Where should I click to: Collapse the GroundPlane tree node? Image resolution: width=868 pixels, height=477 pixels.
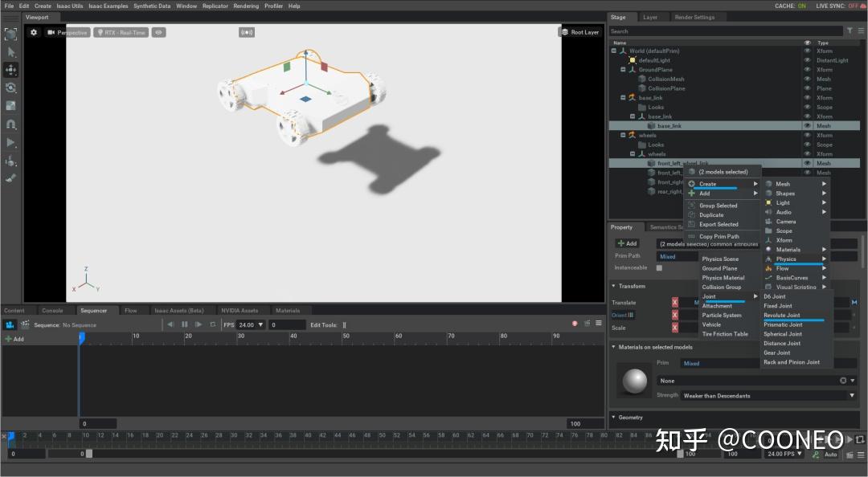click(623, 70)
